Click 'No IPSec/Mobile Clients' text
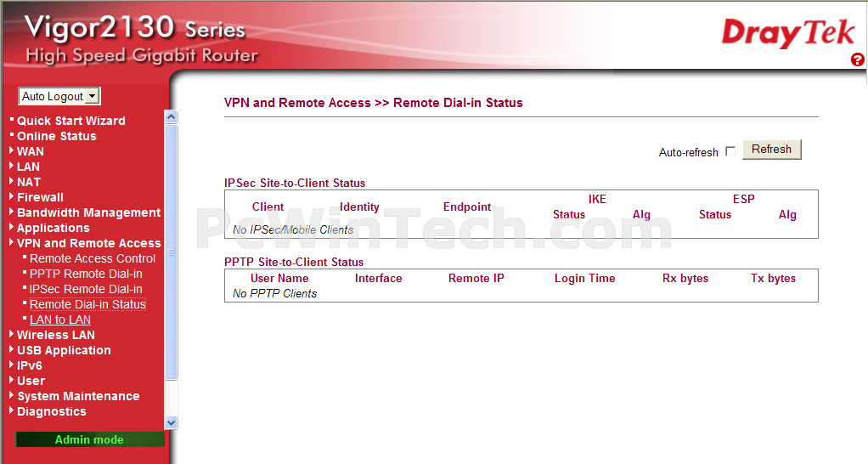 pos(293,229)
